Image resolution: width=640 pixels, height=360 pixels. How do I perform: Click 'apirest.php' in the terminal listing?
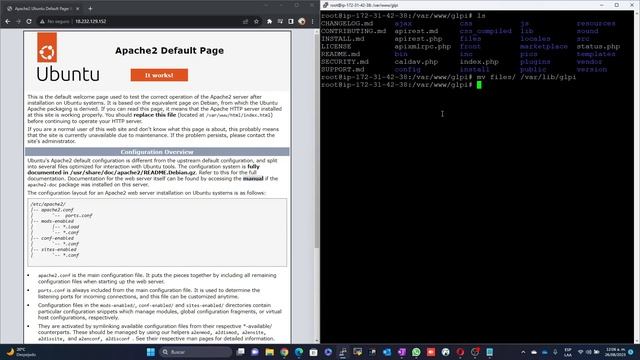click(x=418, y=39)
